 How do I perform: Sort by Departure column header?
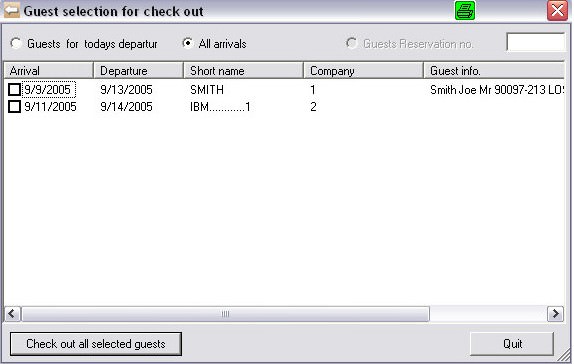click(x=138, y=70)
